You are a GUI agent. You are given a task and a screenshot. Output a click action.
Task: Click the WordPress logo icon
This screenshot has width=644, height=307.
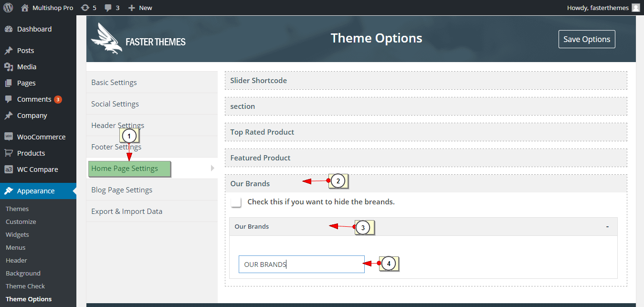(x=8, y=8)
